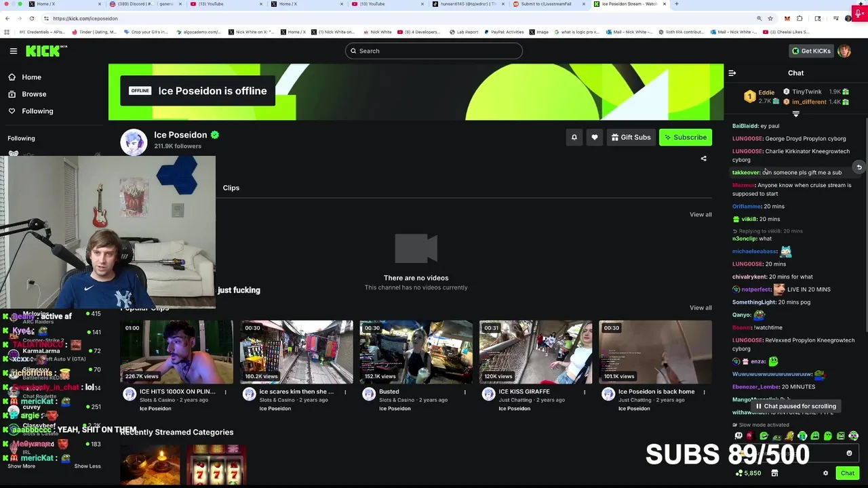The image size is (868, 488).
Task: Insert the green headphones emote
Action: 802,436
